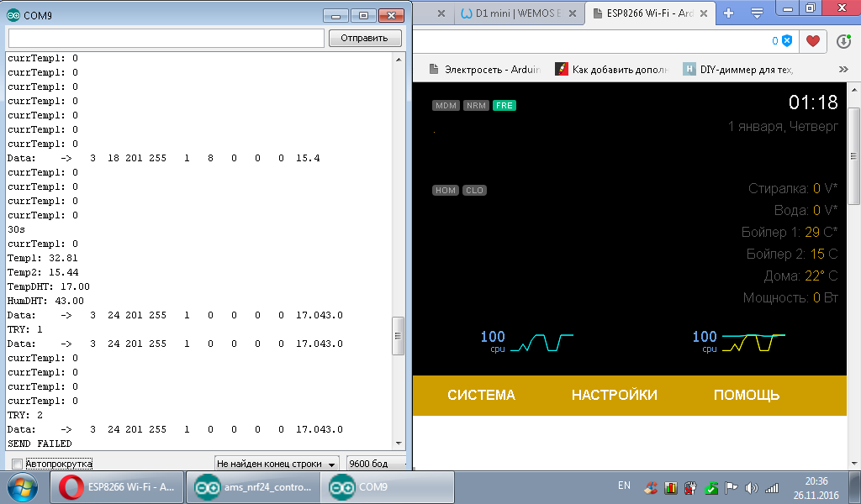The image size is (861, 504).
Task: Open Электросеть - Arduino bookmark
Action: [485, 69]
